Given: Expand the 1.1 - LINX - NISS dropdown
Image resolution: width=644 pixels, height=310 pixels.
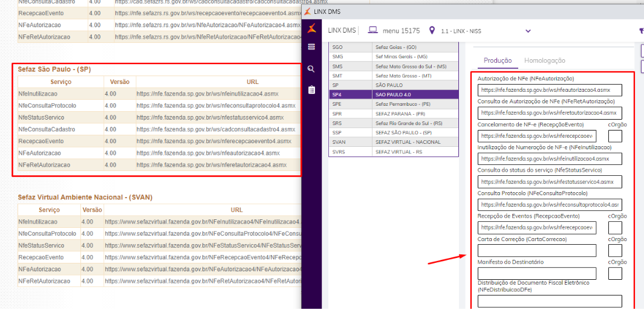Looking at the screenshot, I should pyautogui.click(x=528, y=31).
